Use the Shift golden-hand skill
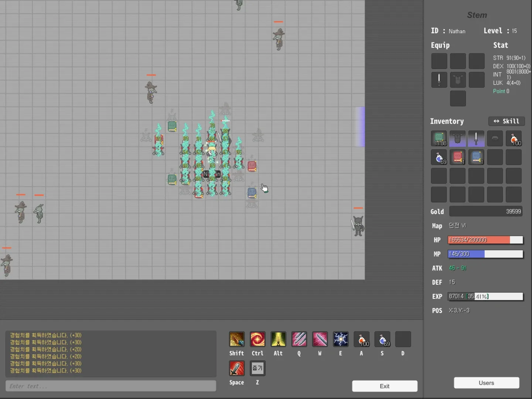This screenshot has width=532, height=399. [x=236, y=339]
